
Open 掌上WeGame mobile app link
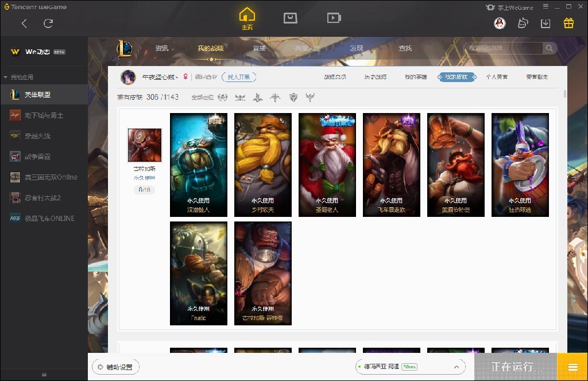(x=509, y=7)
